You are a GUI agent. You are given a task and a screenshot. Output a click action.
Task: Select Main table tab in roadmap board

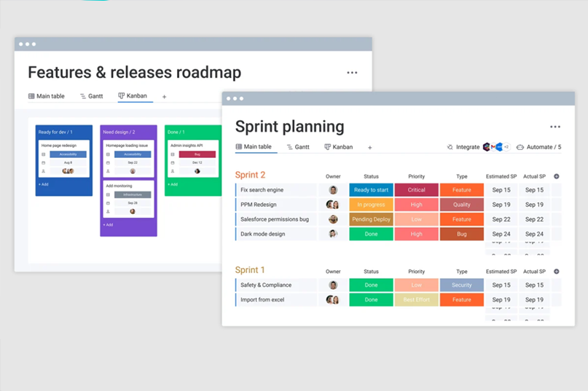(47, 96)
